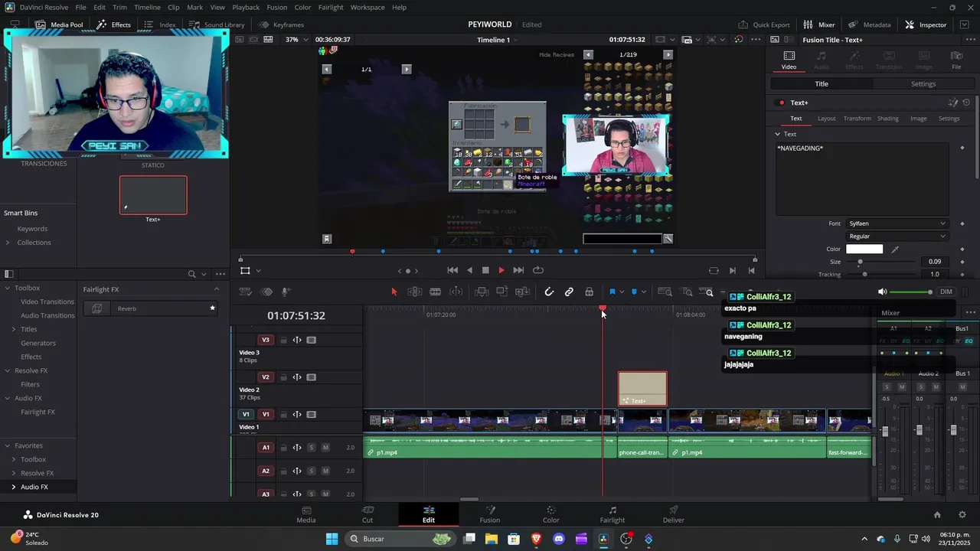
Task: Open Project Settings gear icon
Action: [962, 515]
